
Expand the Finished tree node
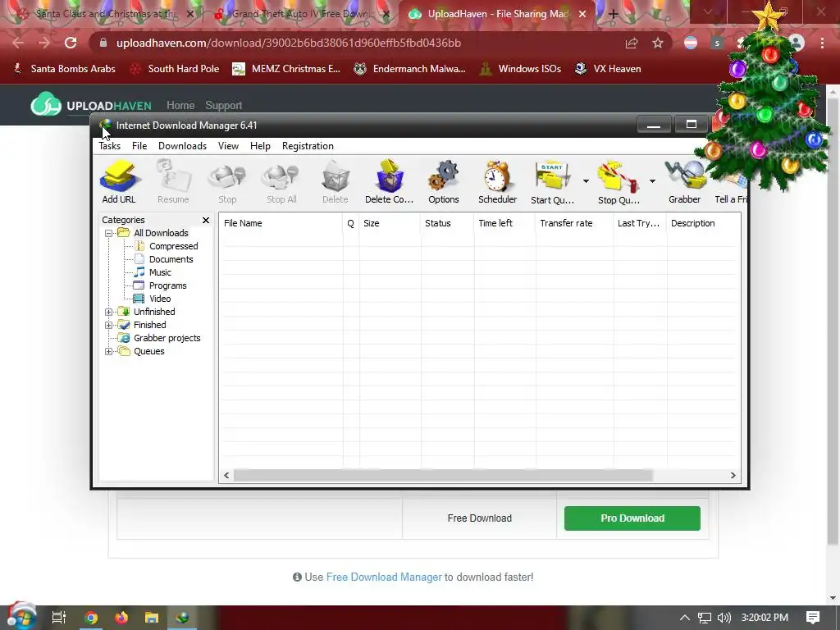click(109, 325)
